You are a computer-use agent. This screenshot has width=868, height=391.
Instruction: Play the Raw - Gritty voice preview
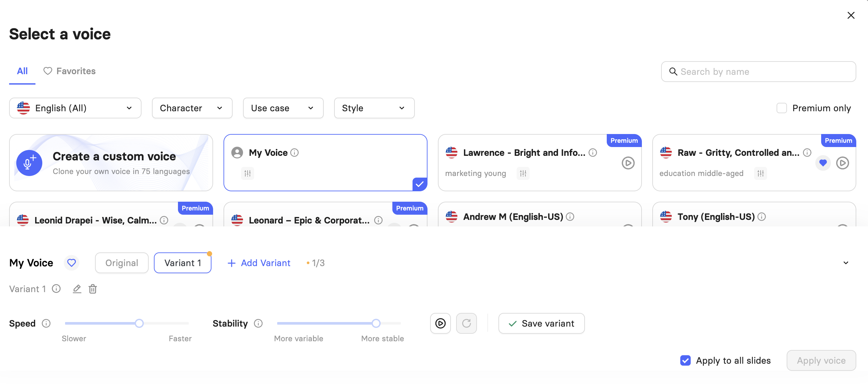click(842, 163)
